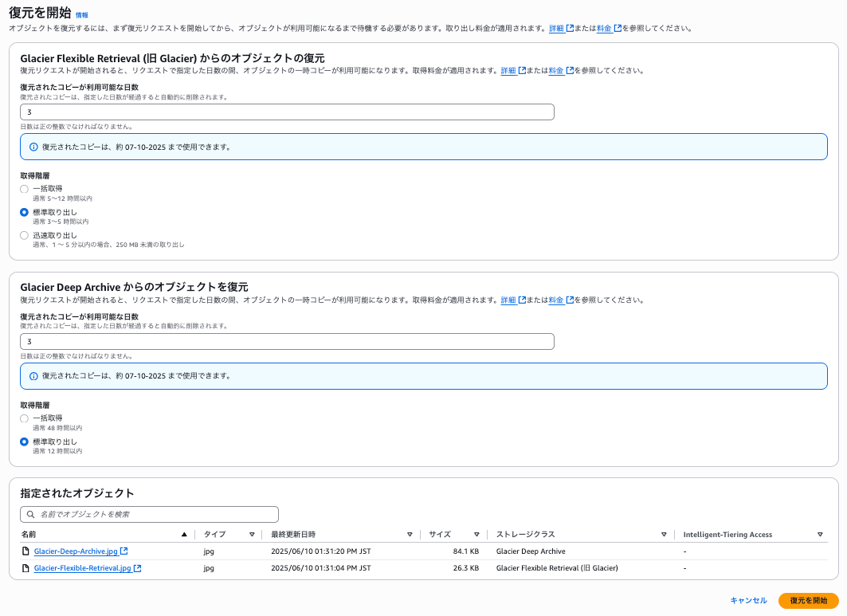
Task: Click キャンセル to cancel the restore
Action: point(748,600)
